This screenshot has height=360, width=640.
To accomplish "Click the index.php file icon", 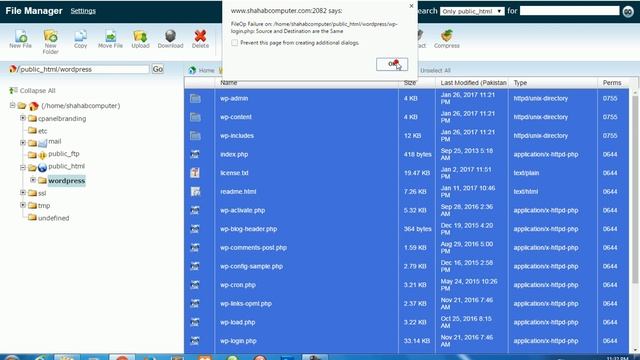I will 195,154.
